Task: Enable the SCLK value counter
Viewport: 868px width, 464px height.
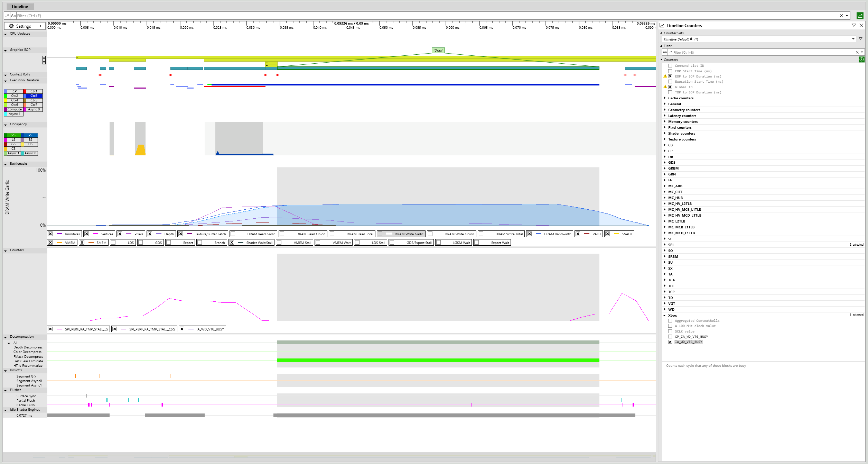Action: (x=670, y=331)
